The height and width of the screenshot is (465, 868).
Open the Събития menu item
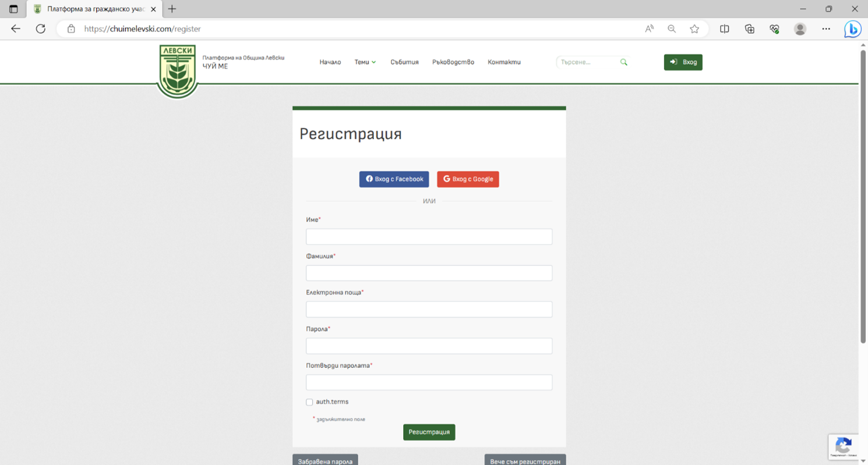pyautogui.click(x=404, y=62)
